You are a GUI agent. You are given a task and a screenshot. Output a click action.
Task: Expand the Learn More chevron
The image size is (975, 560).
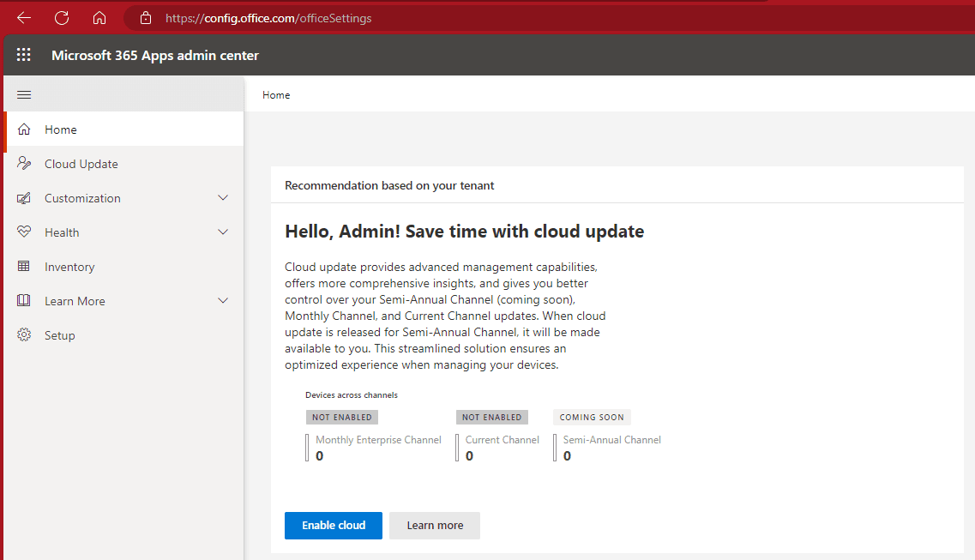coord(223,300)
